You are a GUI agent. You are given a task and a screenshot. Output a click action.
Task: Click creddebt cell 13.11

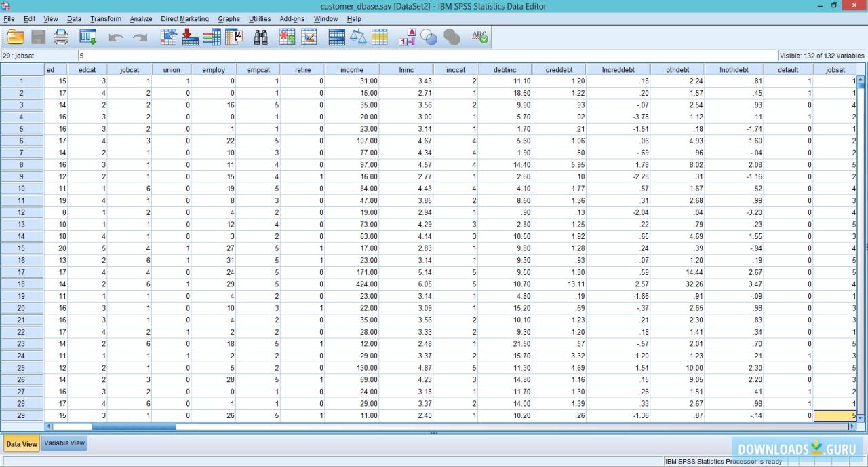(x=560, y=284)
